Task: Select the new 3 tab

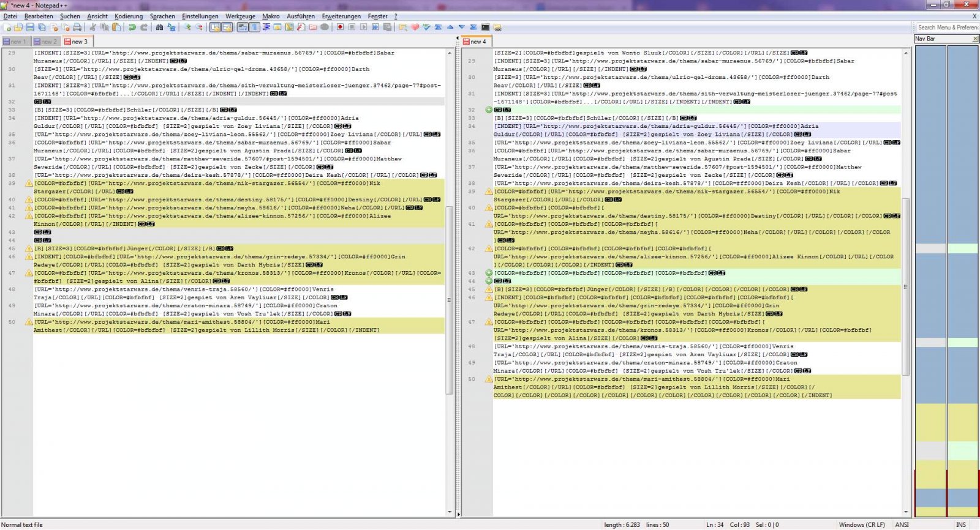Action: pos(77,42)
